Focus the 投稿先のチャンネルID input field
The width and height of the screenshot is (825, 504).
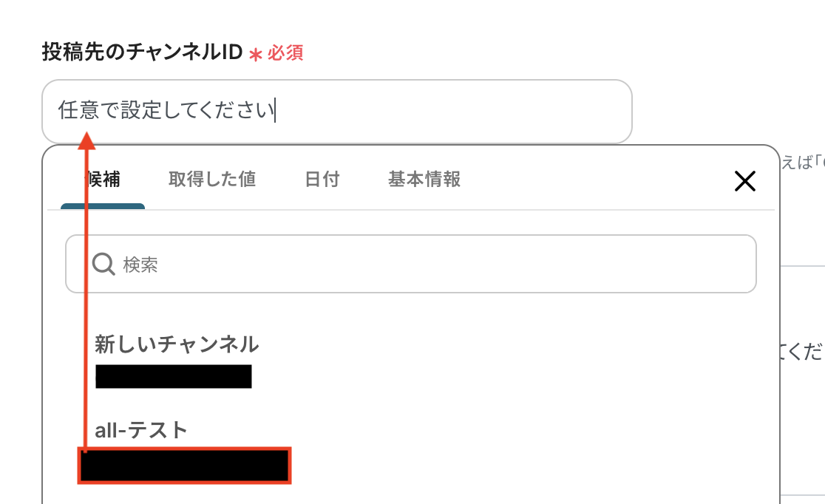[336, 111]
